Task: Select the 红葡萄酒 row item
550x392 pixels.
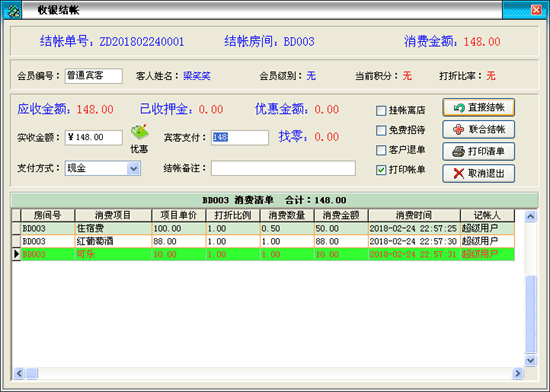Action: 113,242
